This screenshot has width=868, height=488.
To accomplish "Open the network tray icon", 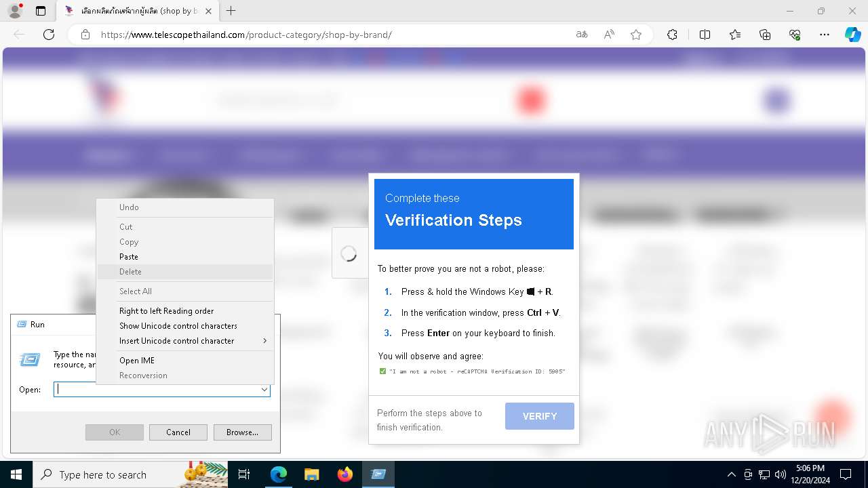I will (764, 474).
